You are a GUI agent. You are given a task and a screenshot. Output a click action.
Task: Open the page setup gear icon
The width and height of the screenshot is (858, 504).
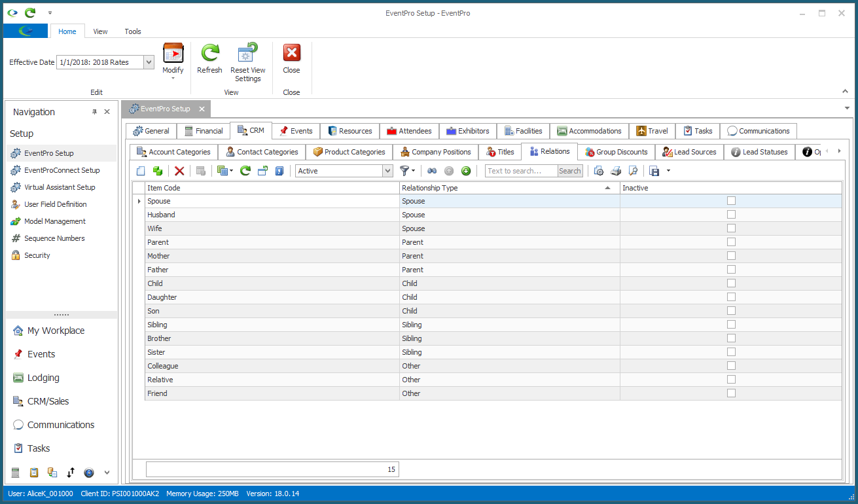coord(598,171)
